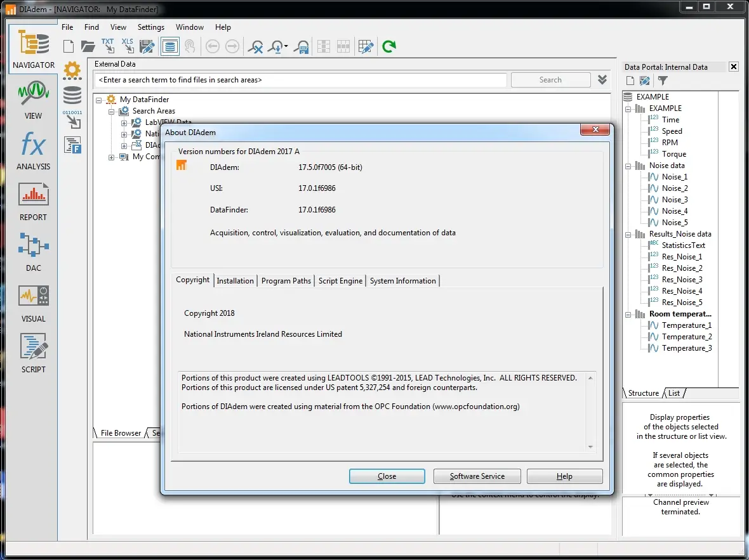The image size is (749, 560).
Task: Select the Torque channel
Action: 674,153
